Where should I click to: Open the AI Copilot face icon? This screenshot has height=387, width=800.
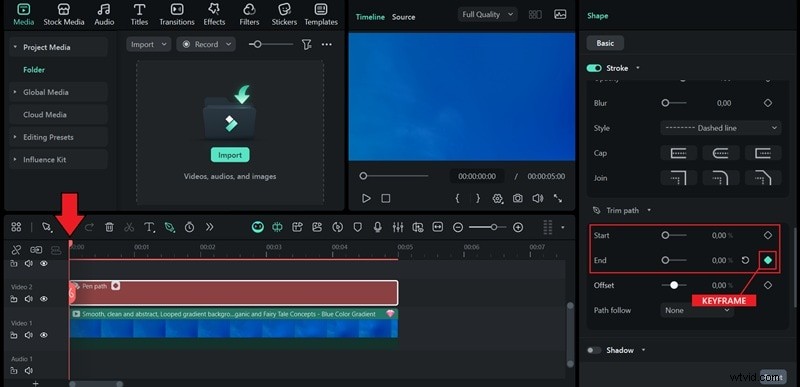tap(258, 227)
